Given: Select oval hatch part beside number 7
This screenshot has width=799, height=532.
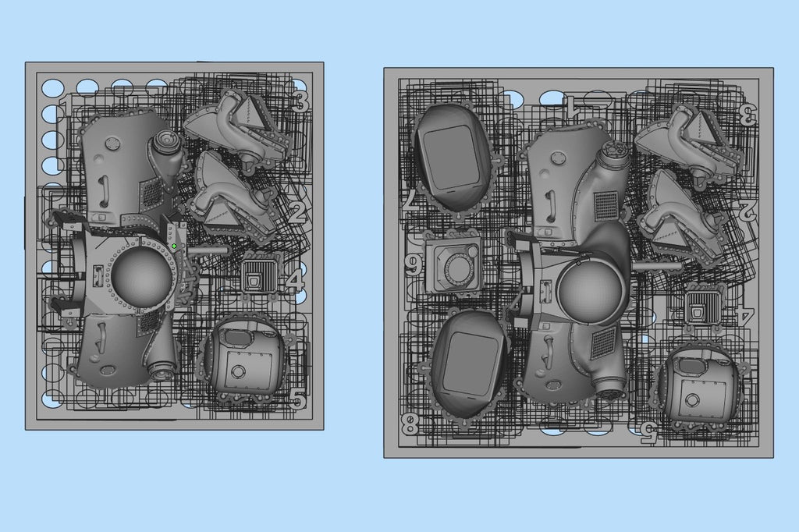Looking at the screenshot, I should 453,157.
